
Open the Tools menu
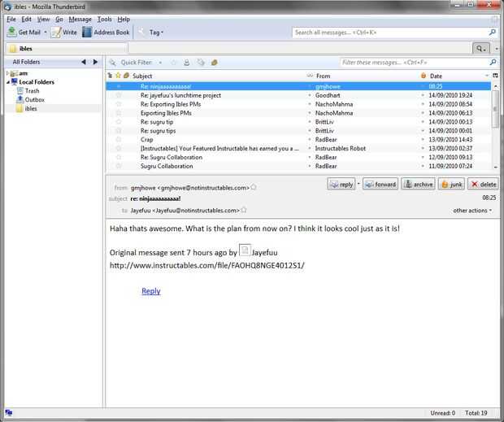[105, 20]
